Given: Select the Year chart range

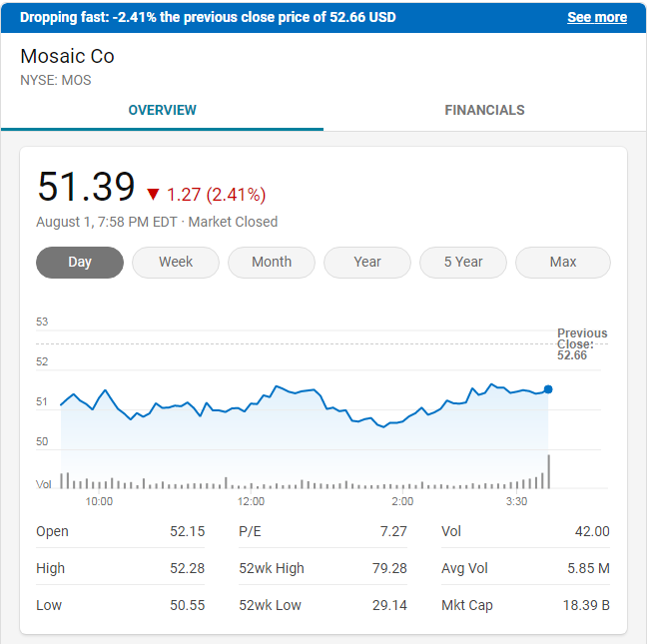Looking at the screenshot, I should [x=367, y=262].
